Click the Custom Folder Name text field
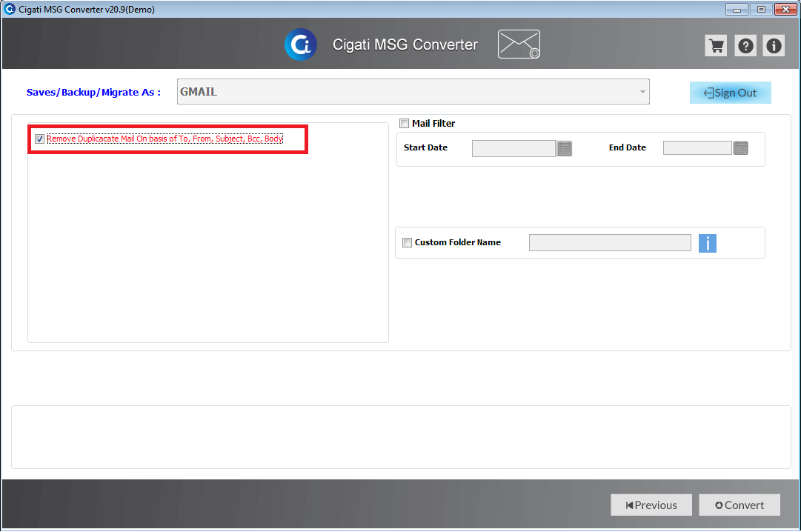The image size is (801, 532). click(x=610, y=243)
